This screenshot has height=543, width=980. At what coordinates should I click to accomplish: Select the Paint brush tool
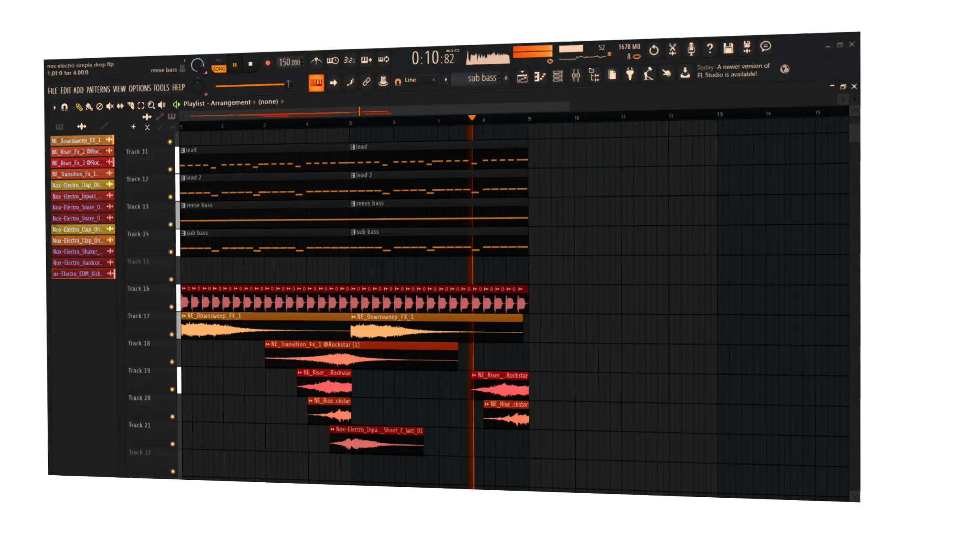(89, 107)
